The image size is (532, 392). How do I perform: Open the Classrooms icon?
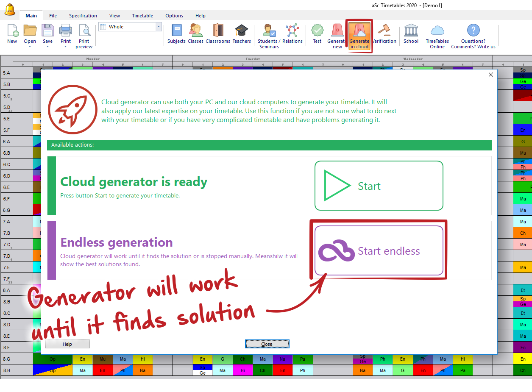pos(218,31)
